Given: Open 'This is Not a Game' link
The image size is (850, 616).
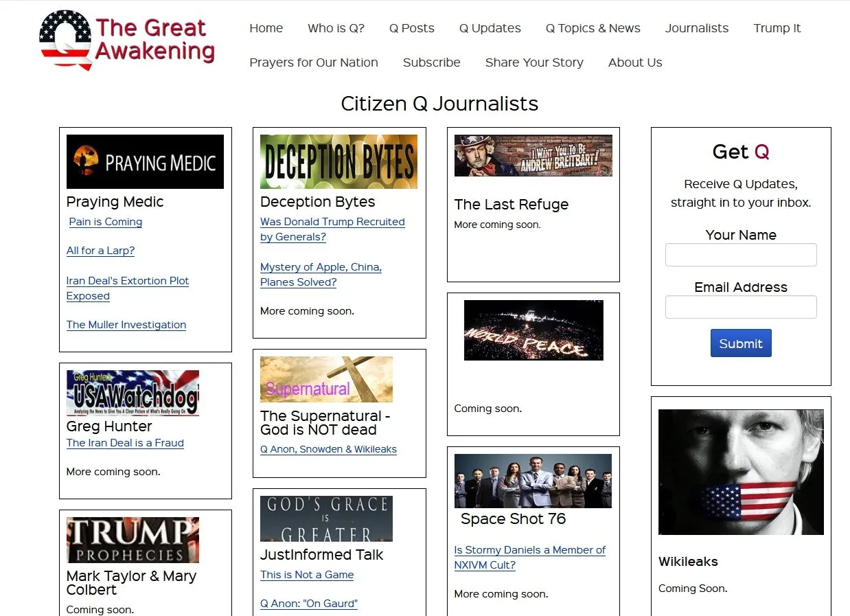Looking at the screenshot, I should (x=307, y=575).
